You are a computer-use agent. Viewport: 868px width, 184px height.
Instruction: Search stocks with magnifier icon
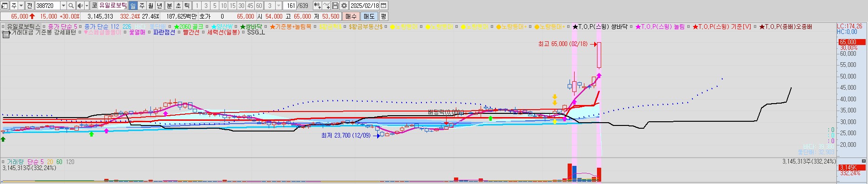point(71,6)
